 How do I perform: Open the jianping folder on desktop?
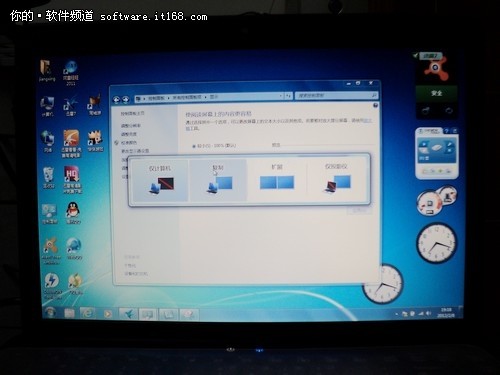46,71
